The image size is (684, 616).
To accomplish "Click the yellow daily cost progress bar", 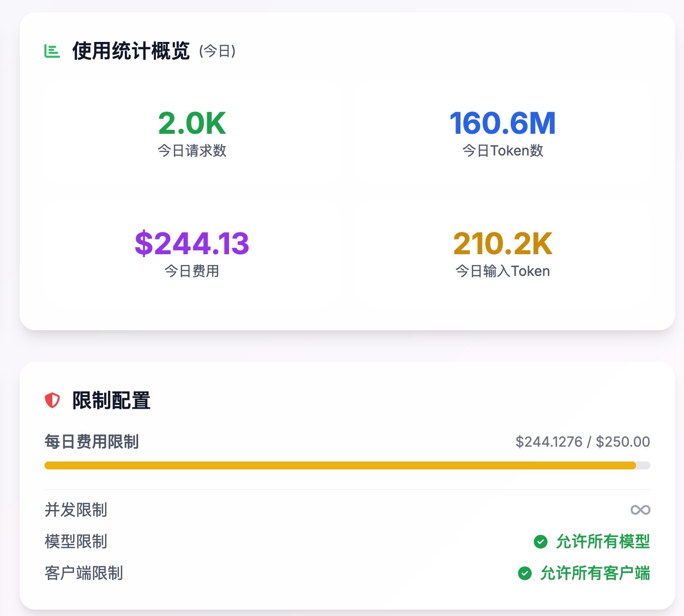I will [340, 465].
